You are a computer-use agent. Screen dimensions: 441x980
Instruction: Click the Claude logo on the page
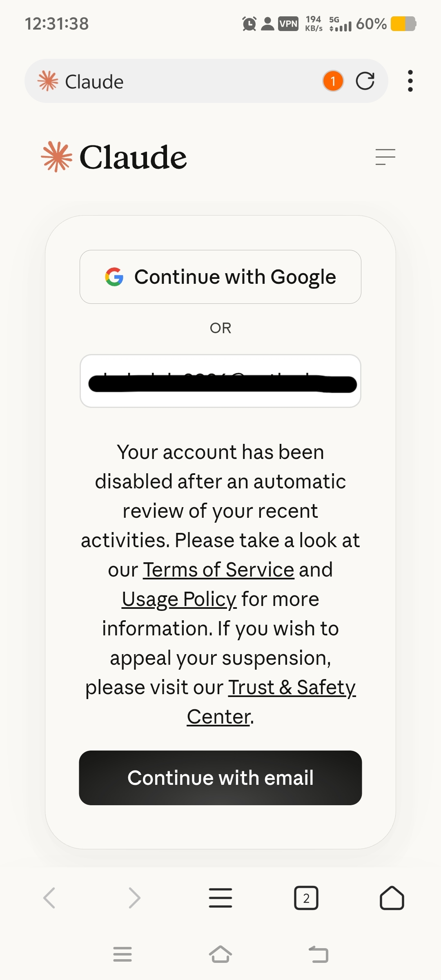click(114, 157)
